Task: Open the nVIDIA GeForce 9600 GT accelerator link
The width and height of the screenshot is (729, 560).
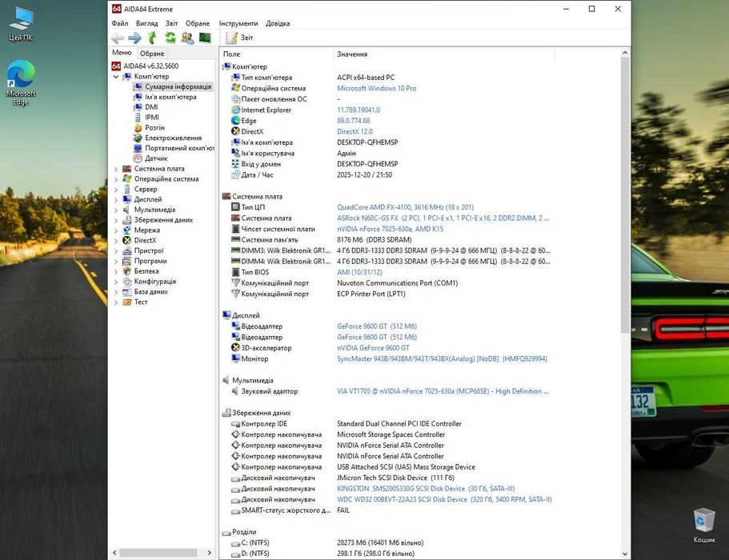Action: click(374, 348)
